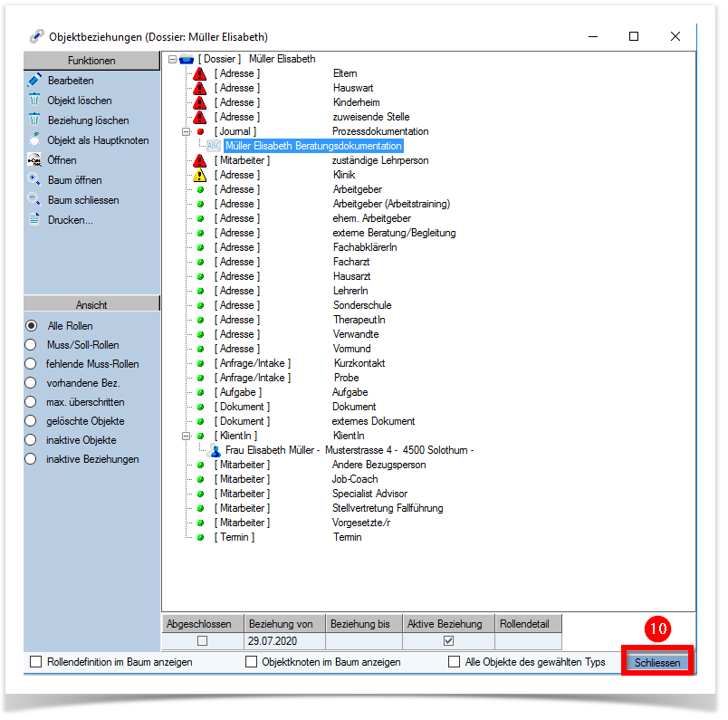Click the red warning icon beside Kinderheim
Viewport: 728px width, 720px height.
199,102
